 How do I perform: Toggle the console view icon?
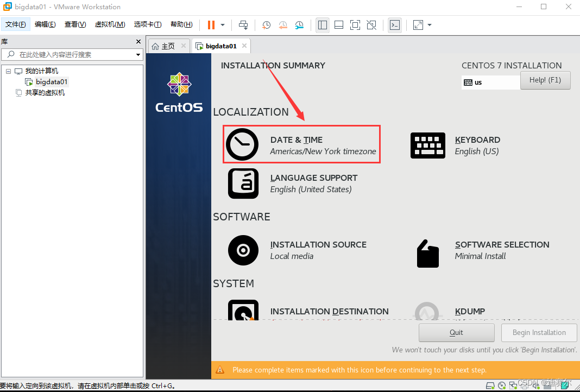point(395,25)
